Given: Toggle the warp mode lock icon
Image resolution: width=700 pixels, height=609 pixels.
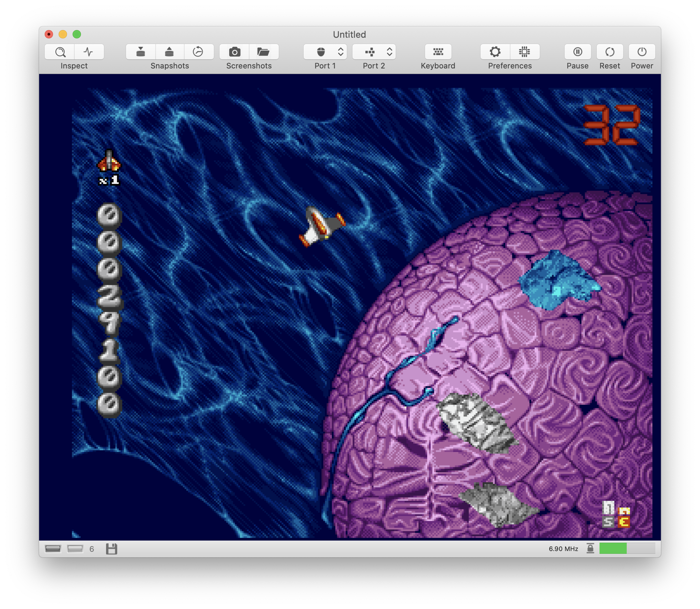Looking at the screenshot, I should tap(590, 548).
